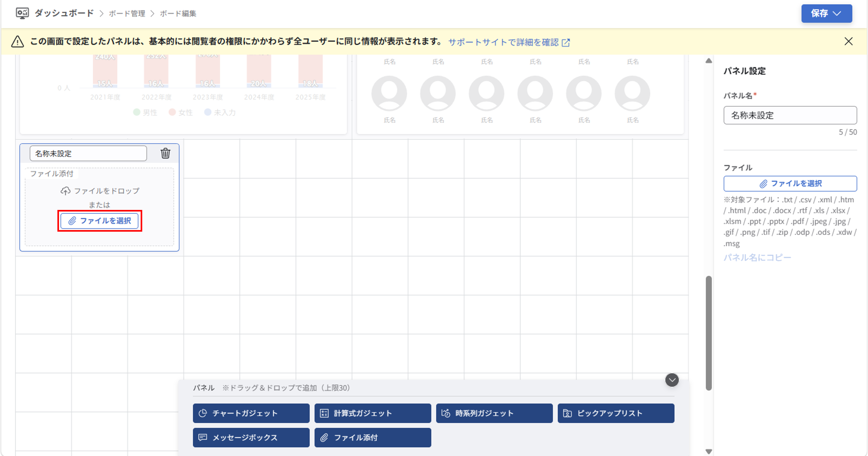868x456 pixels.
Task: Go to ダッシュボード breadcrumb title
Action: tap(64, 13)
